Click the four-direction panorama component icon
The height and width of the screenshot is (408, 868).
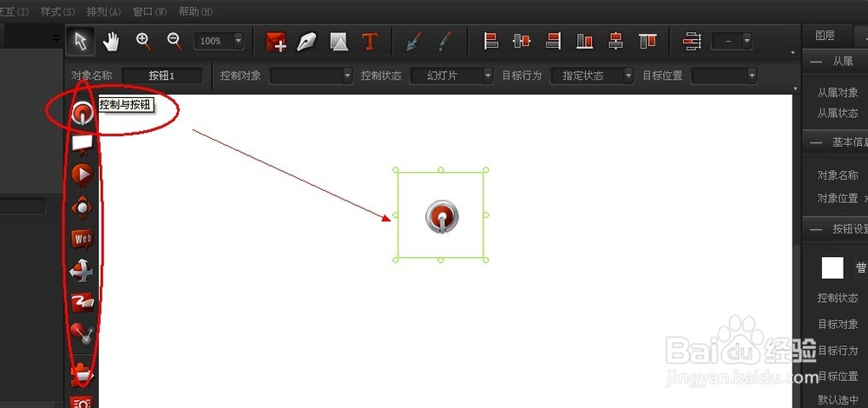[82, 207]
